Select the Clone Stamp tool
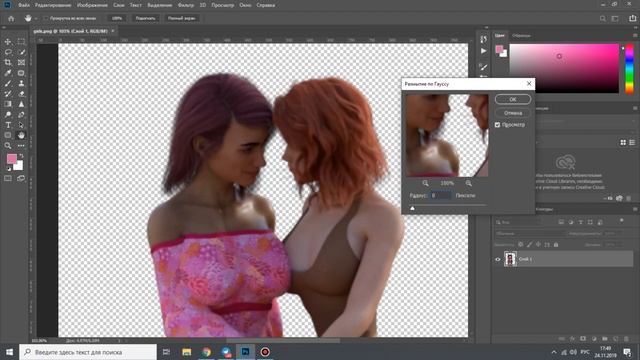The height and width of the screenshot is (360, 640). pos(21,83)
